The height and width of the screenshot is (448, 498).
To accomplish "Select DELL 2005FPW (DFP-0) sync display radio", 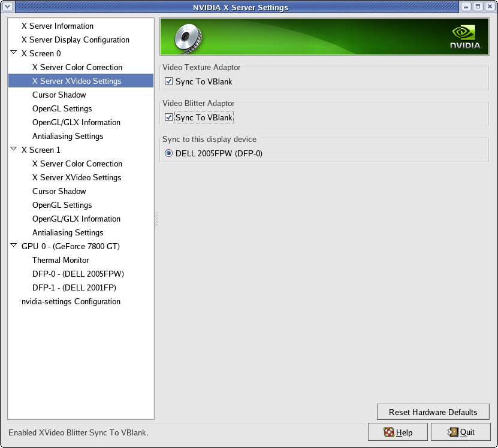I will tap(168, 153).
